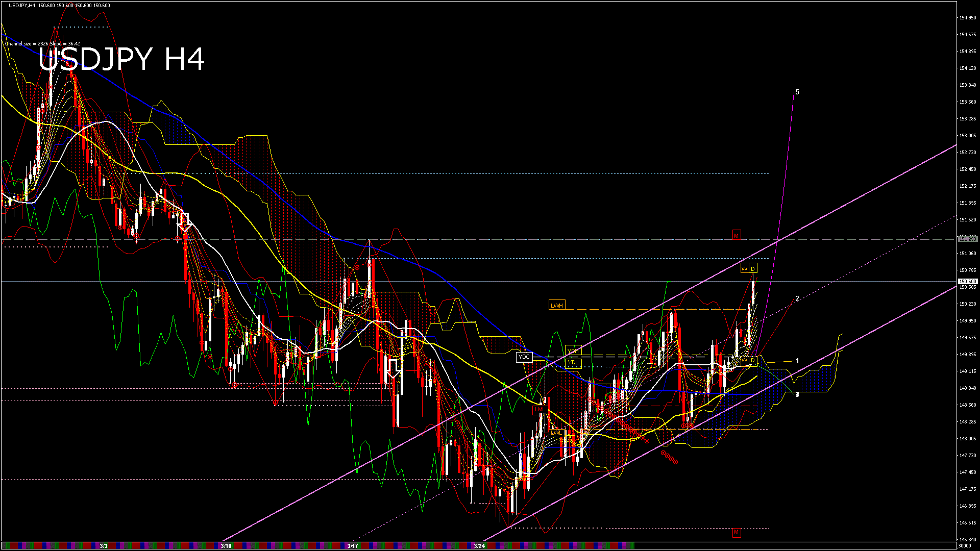The image size is (980, 551).
Task: Click 152.175 on the price scale
Action: (x=968, y=186)
